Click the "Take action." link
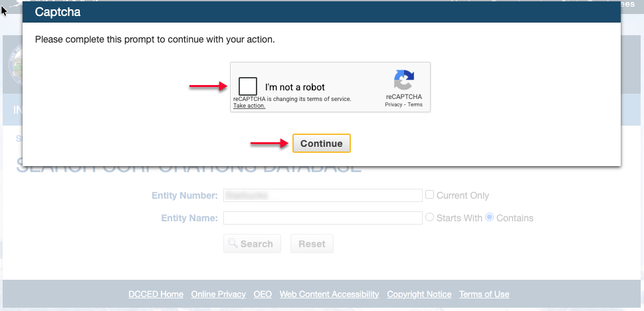The width and height of the screenshot is (644, 311). 249,106
